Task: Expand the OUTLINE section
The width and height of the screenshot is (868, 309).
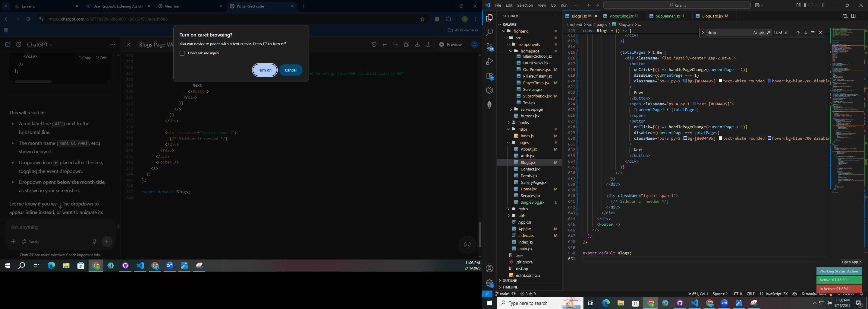Action: [529, 281]
